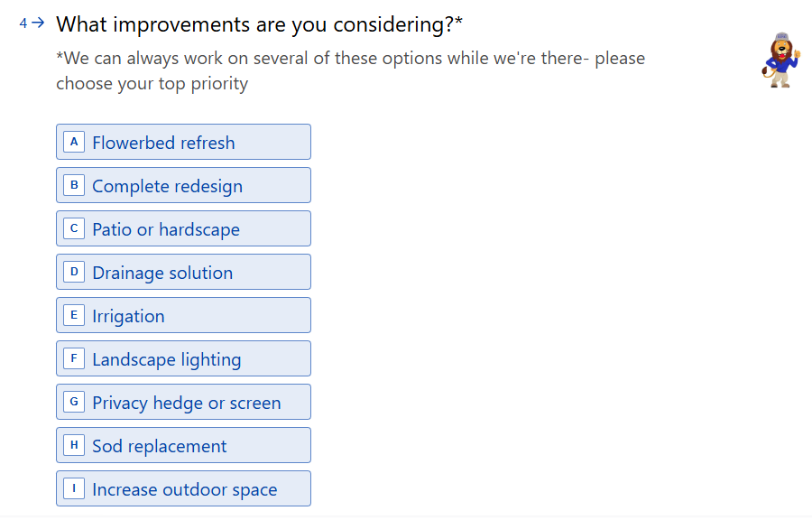Pick the Patio or hardscape choice

click(183, 229)
